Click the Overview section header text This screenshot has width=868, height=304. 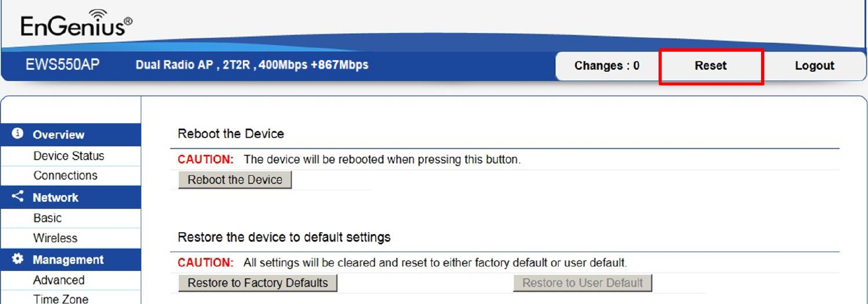pyautogui.click(x=59, y=135)
